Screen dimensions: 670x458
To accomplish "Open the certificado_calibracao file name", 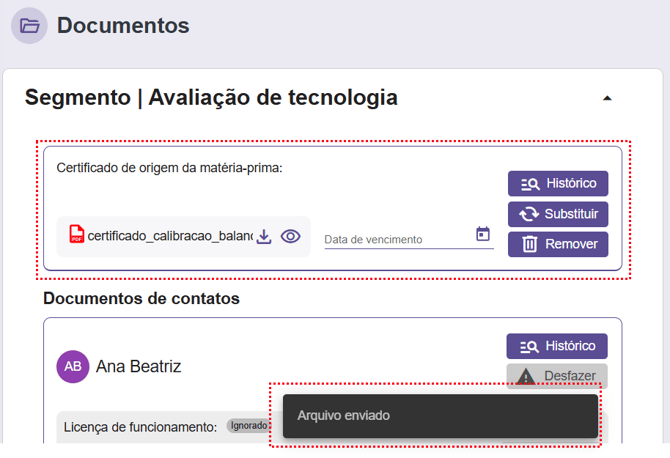I will 170,237.
